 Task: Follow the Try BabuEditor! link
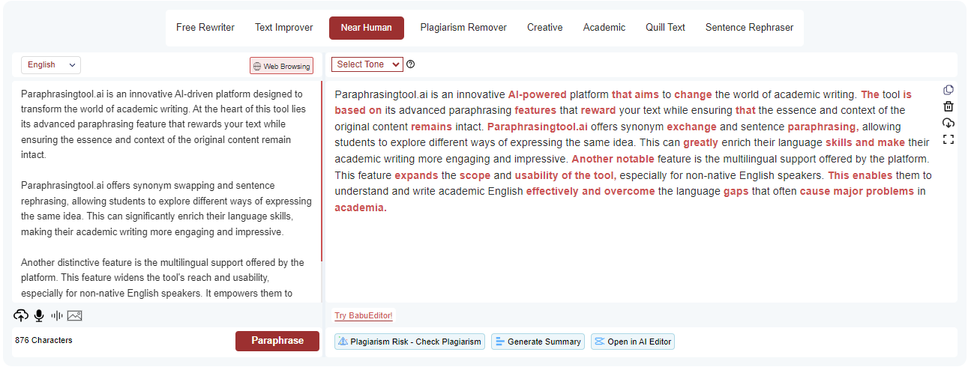[x=364, y=316]
